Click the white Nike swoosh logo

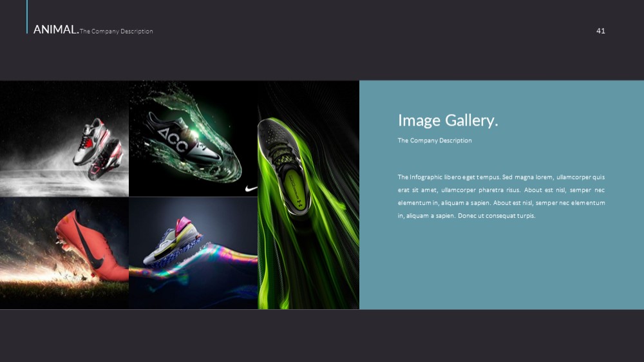click(251, 189)
